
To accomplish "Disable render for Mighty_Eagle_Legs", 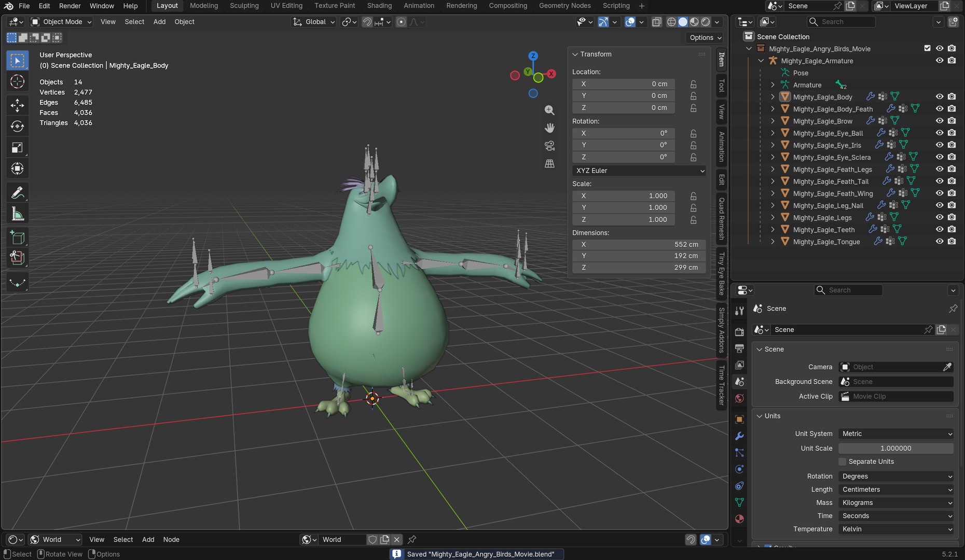I will click(x=952, y=218).
